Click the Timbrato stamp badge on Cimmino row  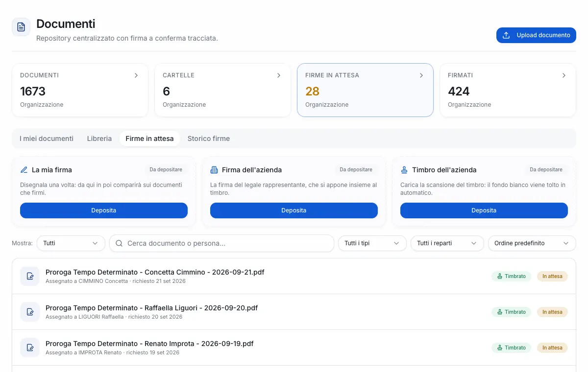(x=511, y=276)
